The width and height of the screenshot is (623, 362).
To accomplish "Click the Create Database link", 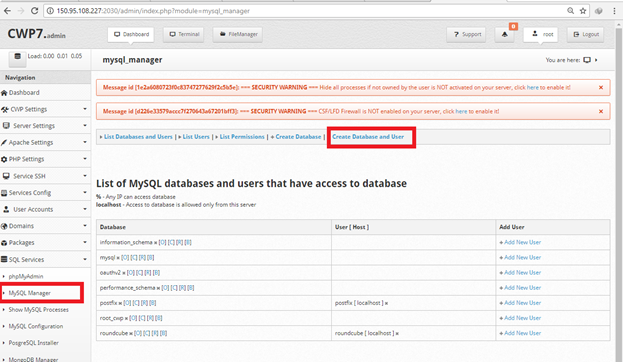I will point(298,137).
